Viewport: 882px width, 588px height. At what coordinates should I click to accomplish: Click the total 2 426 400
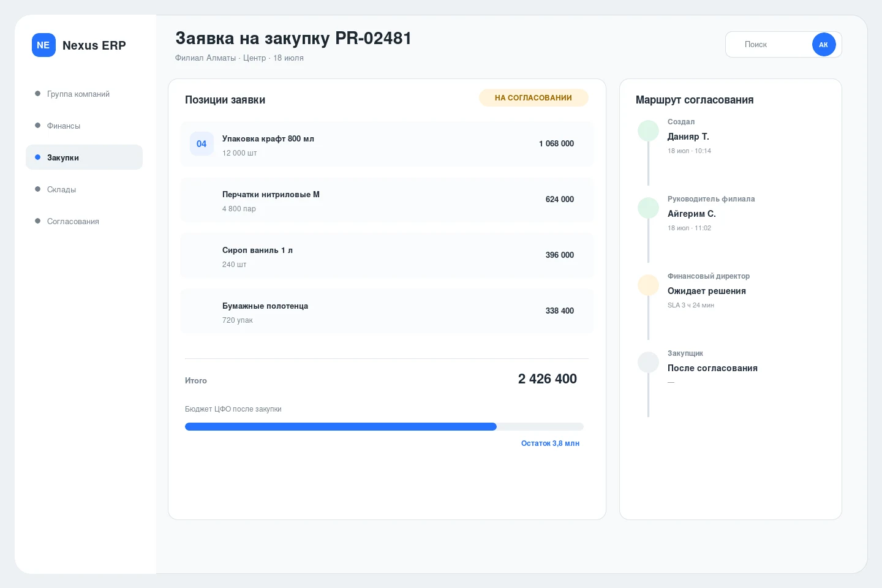pos(548,379)
